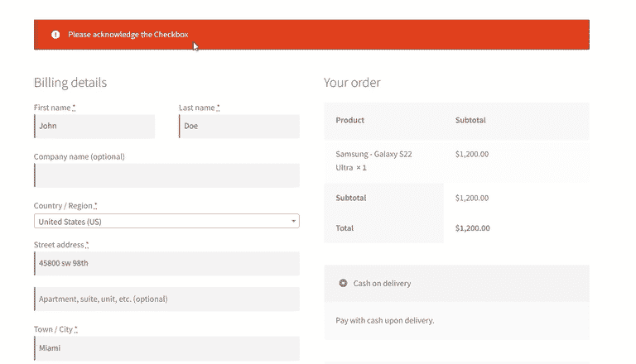Focus the Company name optional field

[166, 175]
